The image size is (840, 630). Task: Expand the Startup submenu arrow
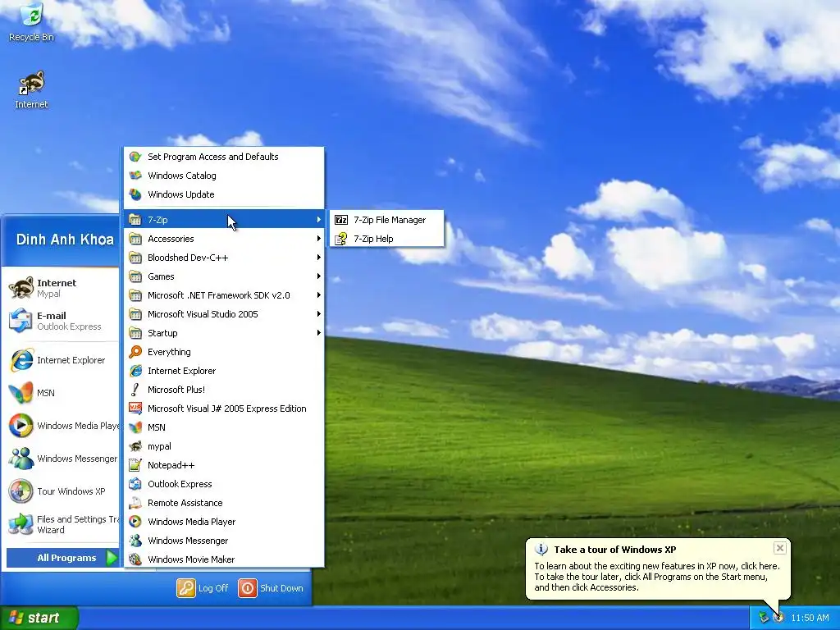pyautogui.click(x=319, y=333)
